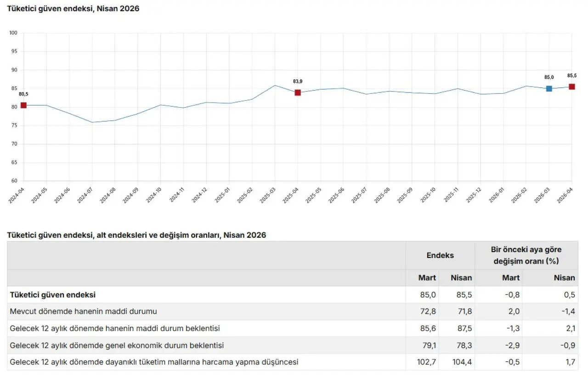The height and width of the screenshot is (379, 588).
Task: Select the 'Mevcut dönemde hanenin maddi durumu' row
Action: tap(84, 311)
